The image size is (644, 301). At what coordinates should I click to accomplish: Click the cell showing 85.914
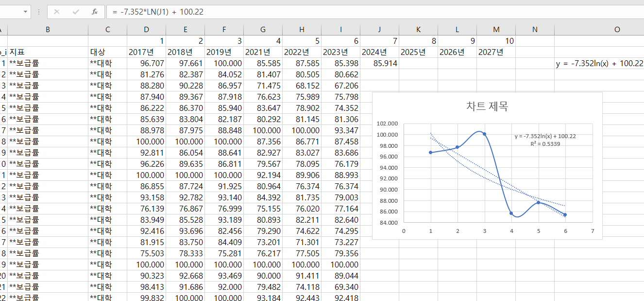tap(379, 63)
